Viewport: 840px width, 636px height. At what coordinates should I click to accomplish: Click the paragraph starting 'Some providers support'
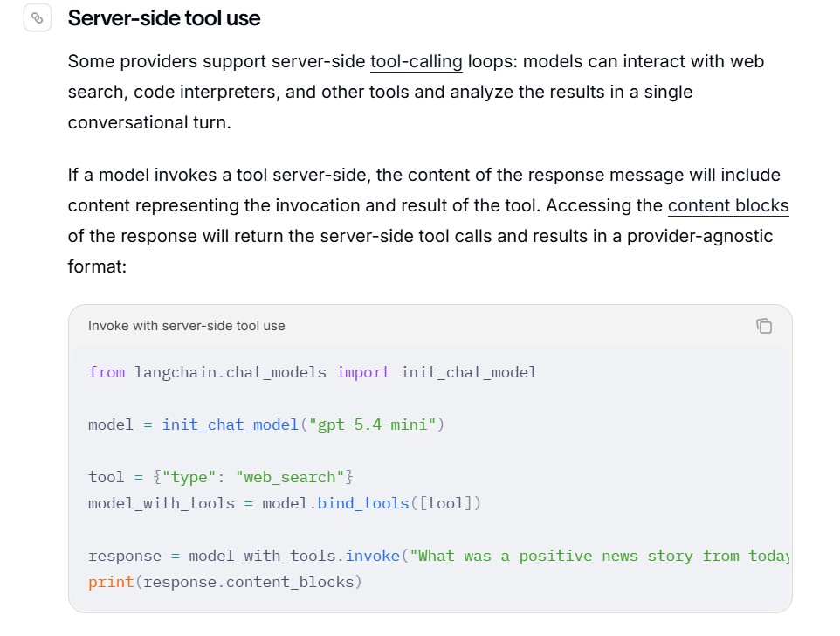(416, 92)
